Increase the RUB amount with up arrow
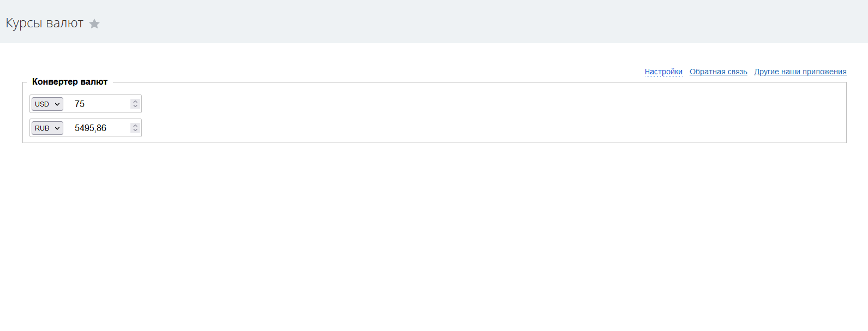This screenshot has width=868, height=331. coord(135,126)
